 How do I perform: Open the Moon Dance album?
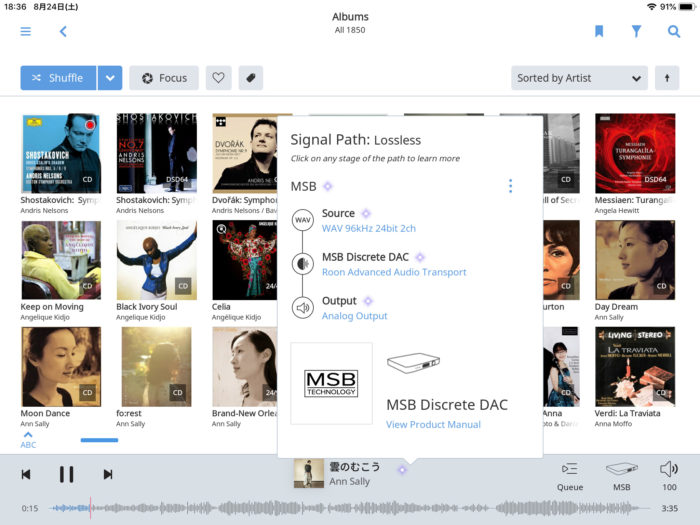pos(61,367)
